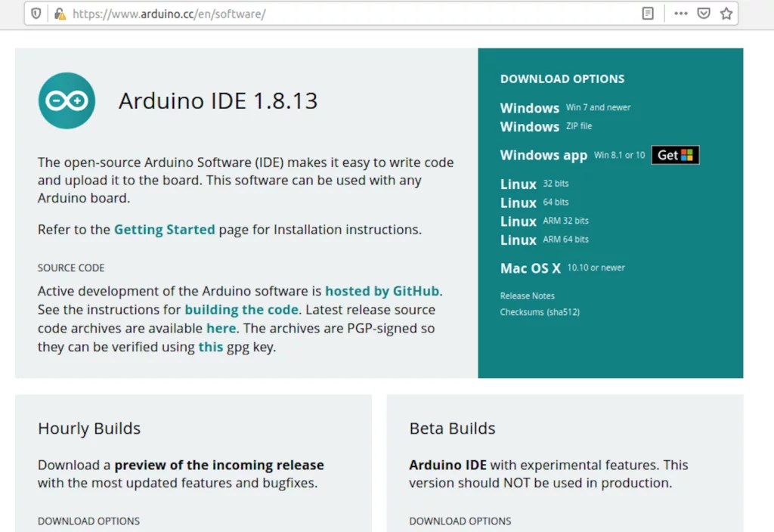The image size is (774, 532).
Task: Open the page actions ellipsis icon
Action: (680, 13)
